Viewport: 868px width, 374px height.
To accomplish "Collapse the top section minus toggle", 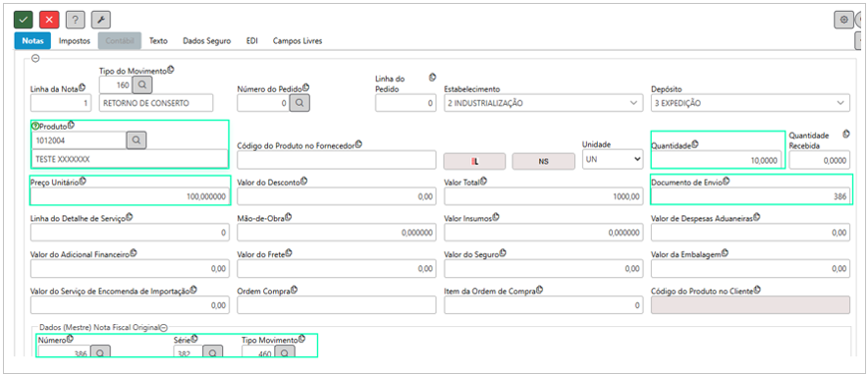I will [x=36, y=58].
